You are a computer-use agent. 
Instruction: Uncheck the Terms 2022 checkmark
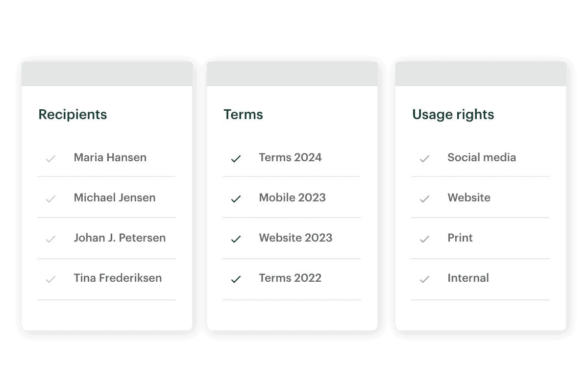click(236, 279)
